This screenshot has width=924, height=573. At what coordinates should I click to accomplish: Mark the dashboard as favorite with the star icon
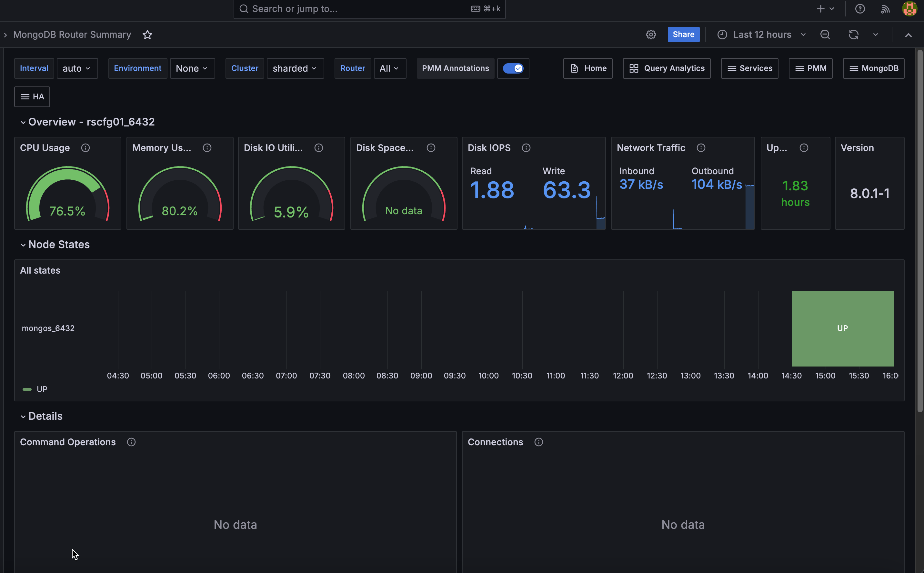(147, 35)
